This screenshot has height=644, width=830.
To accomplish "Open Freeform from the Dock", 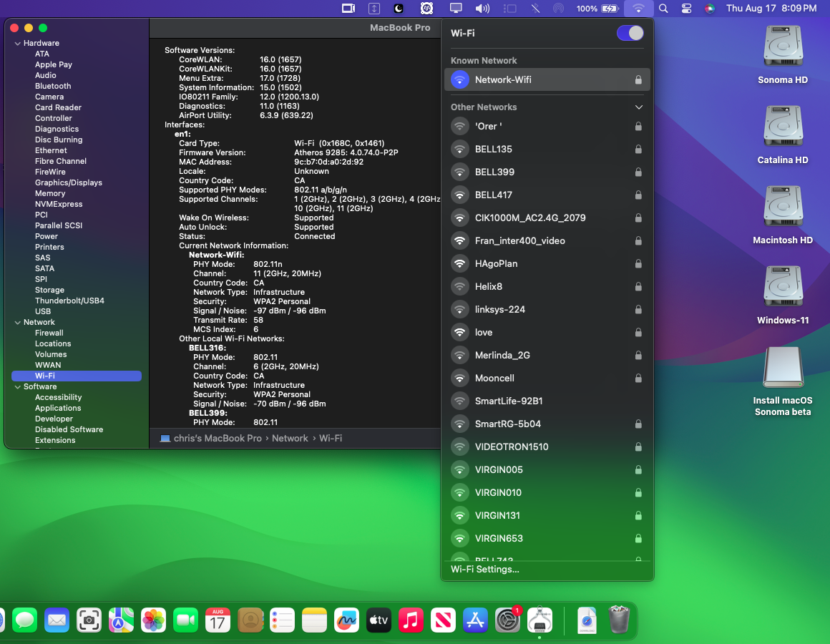I will (x=347, y=620).
